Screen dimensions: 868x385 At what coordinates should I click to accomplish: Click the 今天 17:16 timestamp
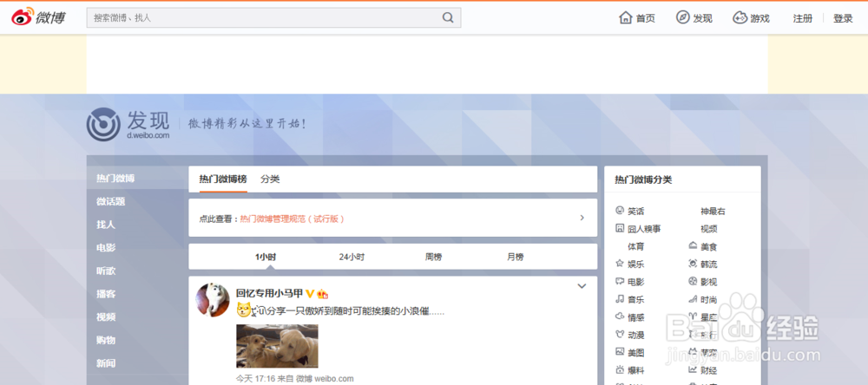click(254, 379)
